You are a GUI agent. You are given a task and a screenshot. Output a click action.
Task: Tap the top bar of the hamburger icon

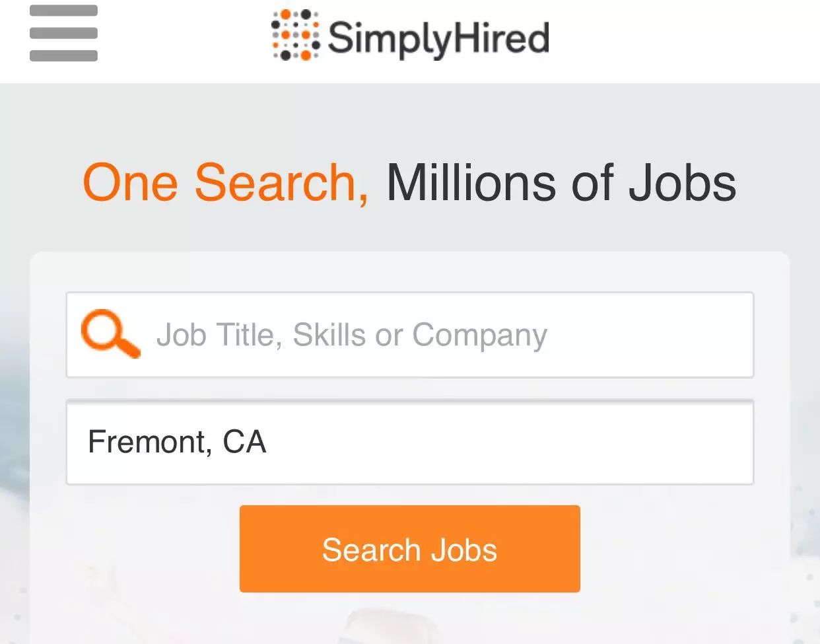tap(63, 11)
